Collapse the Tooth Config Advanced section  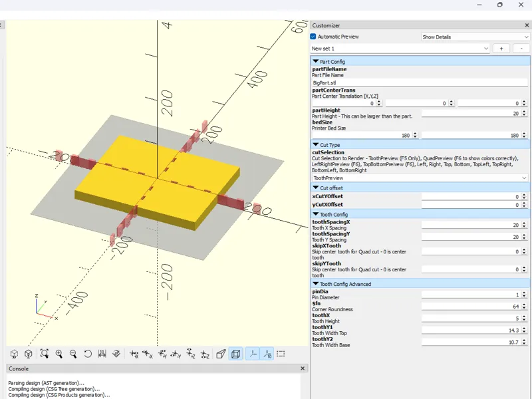tap(316, 284)
